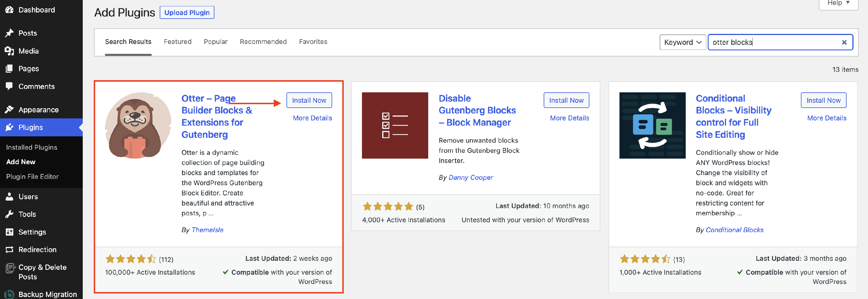Click the Redirection arrows icon

click(x=10, y=250)
